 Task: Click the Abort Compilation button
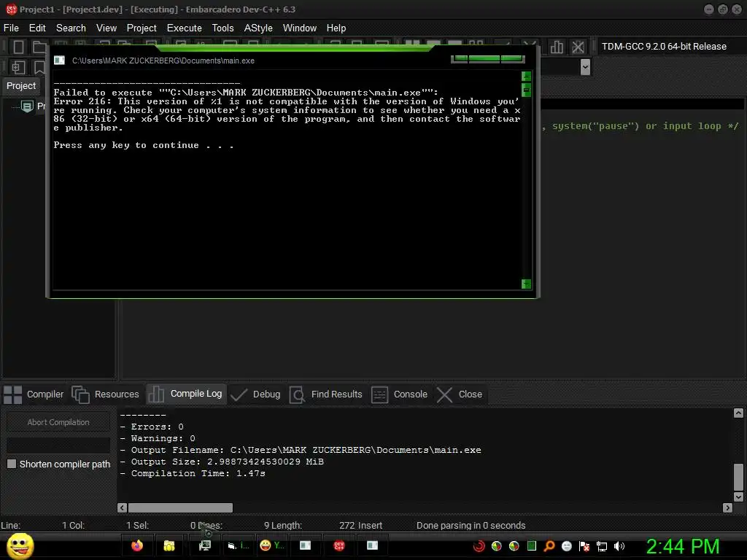tap(58, 422)
